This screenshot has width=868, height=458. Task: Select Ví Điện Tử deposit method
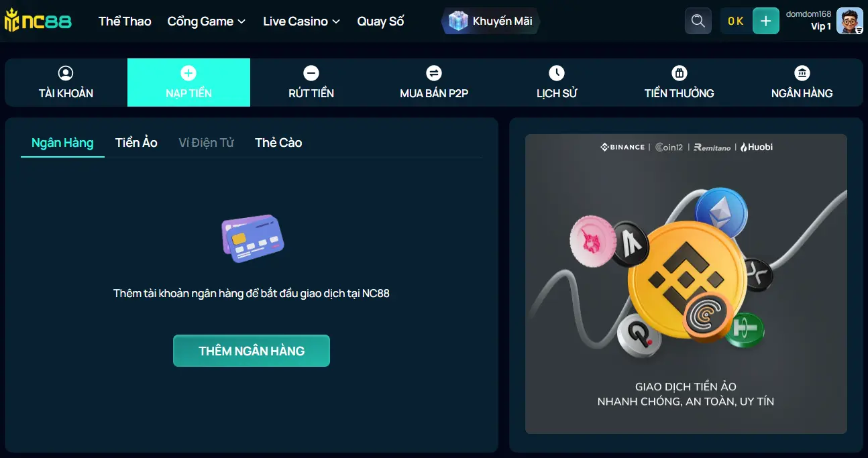click(x=207, y=142)
